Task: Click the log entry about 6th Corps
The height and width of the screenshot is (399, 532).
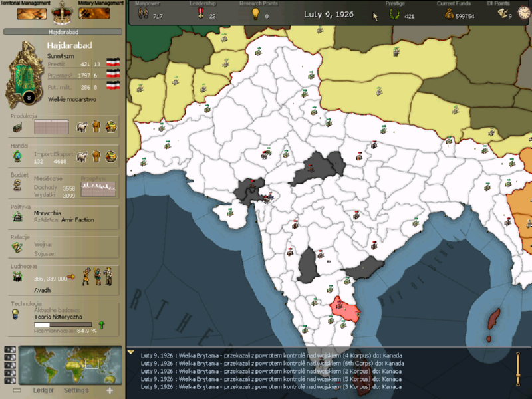Action: point(272,363)
